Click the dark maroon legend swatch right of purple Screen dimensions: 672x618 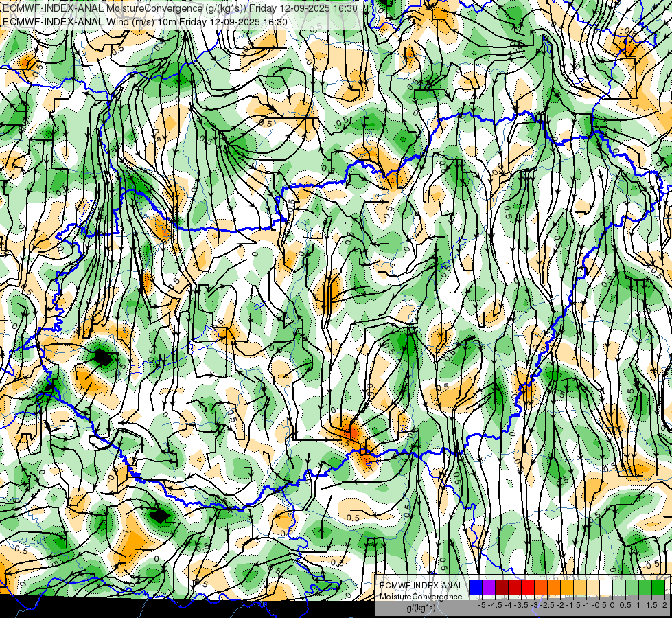point(502,588)
